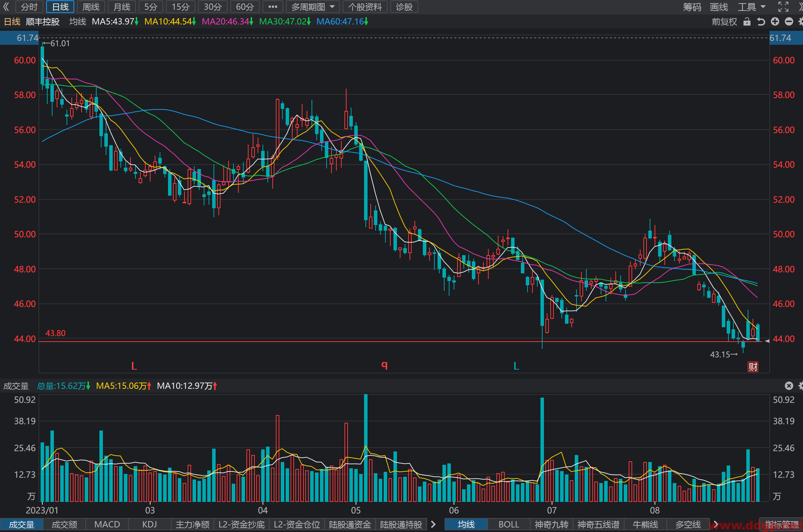Open the 个股资料 stock info page

click(x=365, y=7)
